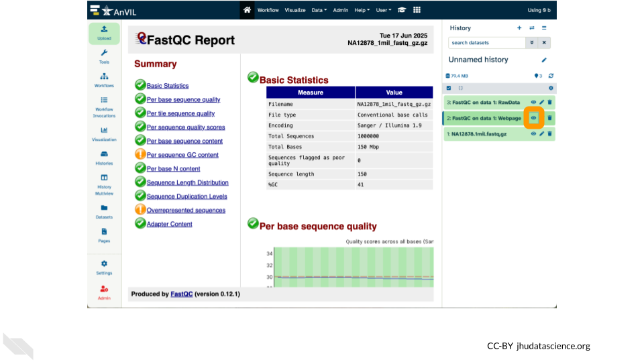This screenshot has width=644, height=362.
Task: View the FastQC RawData dataset eye icon
Action: [533, 102]
